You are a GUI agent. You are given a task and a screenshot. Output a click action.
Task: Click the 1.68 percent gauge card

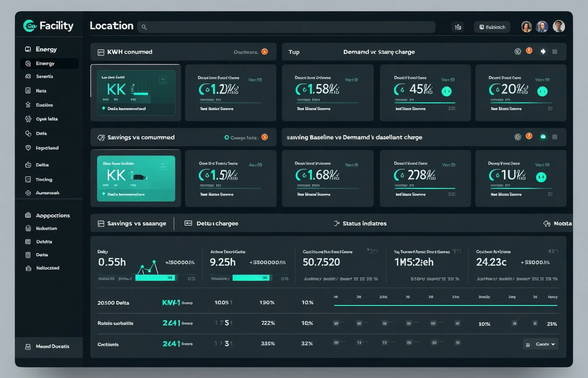coord(328,178)
